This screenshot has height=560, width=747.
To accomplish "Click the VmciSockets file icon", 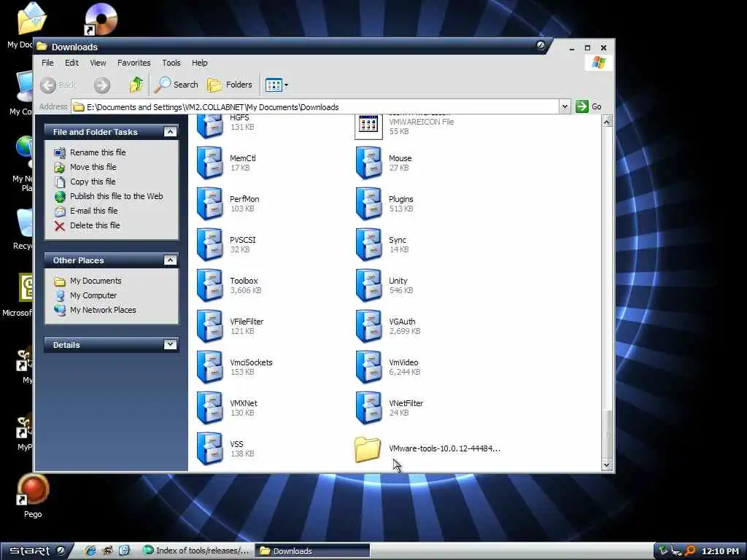I will pyautogui.click(x=209, y=367).
